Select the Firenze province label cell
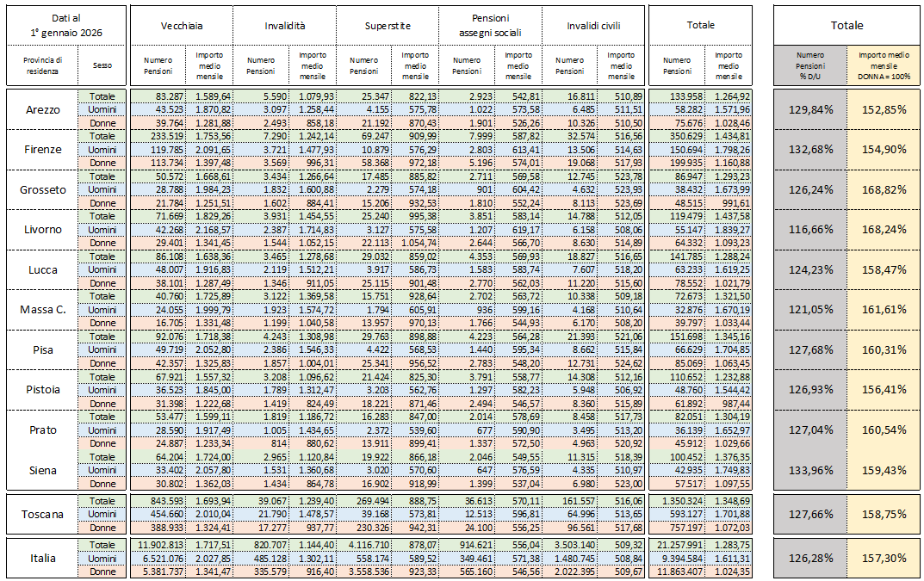Image resolution: width=924 pixels, height=581 pixels. 42,149
